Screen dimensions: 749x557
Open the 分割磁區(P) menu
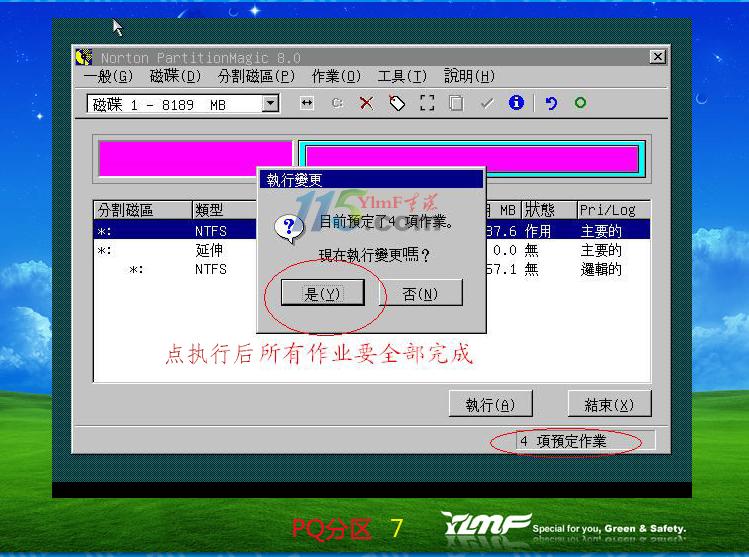pyautogui.click(x=256, y=76)
